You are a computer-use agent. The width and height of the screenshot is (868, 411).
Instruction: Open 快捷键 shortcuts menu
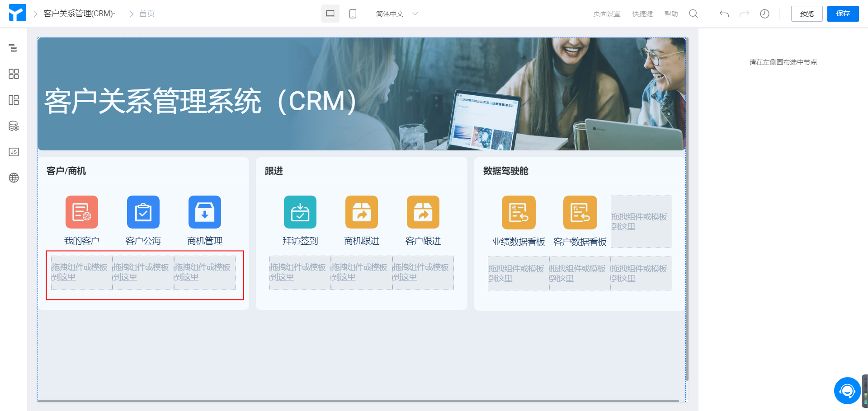[642, 14]
